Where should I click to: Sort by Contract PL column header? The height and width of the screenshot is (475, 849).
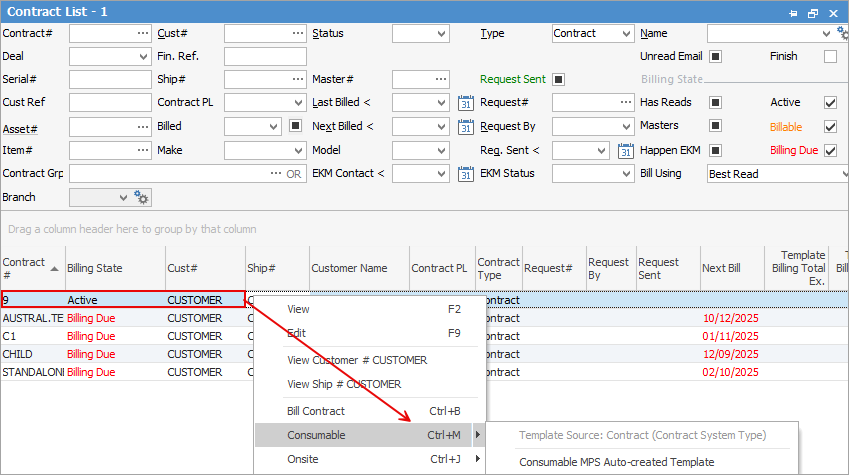pos(442,269)
